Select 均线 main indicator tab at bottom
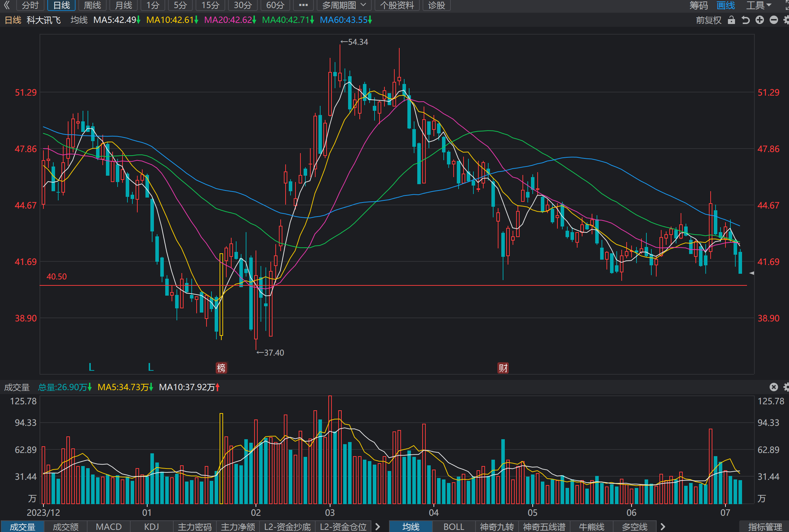The image size is (789, 532). pos(411,527)
